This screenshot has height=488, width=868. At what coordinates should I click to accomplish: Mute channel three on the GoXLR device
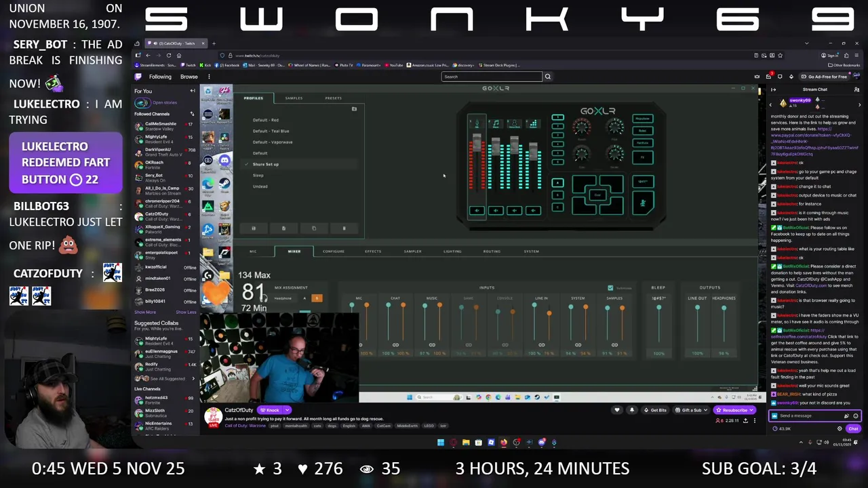click(x=515, y=211)
